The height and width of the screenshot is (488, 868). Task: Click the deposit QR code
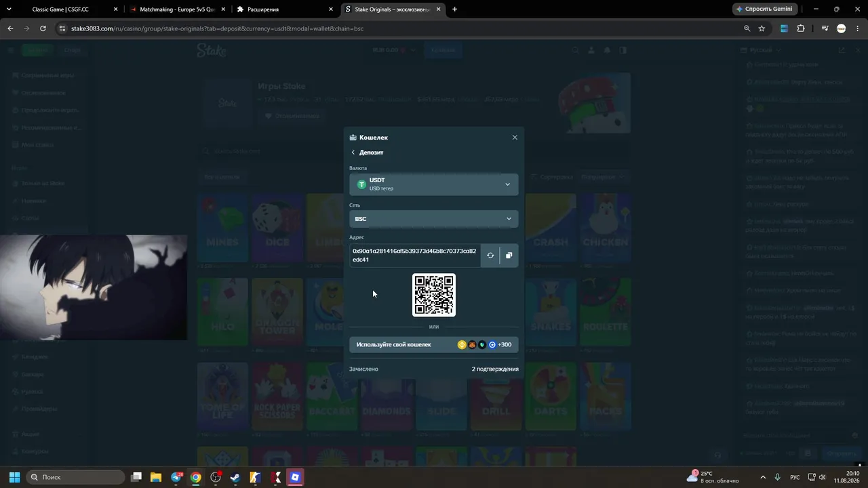(434, 295)
